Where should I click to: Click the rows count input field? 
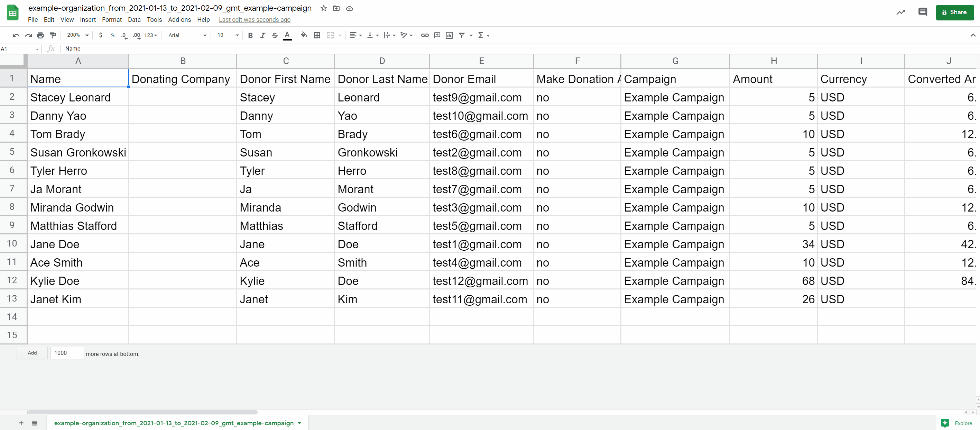tap(67, 353)
